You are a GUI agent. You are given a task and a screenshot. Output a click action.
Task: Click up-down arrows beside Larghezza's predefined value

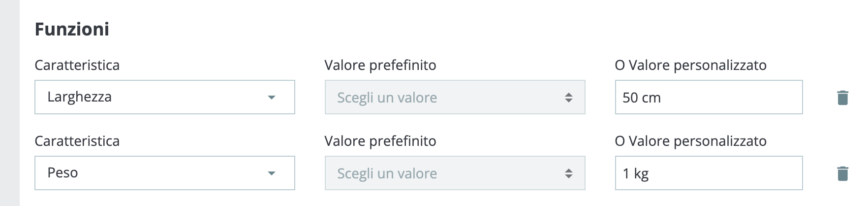[568, 98]
